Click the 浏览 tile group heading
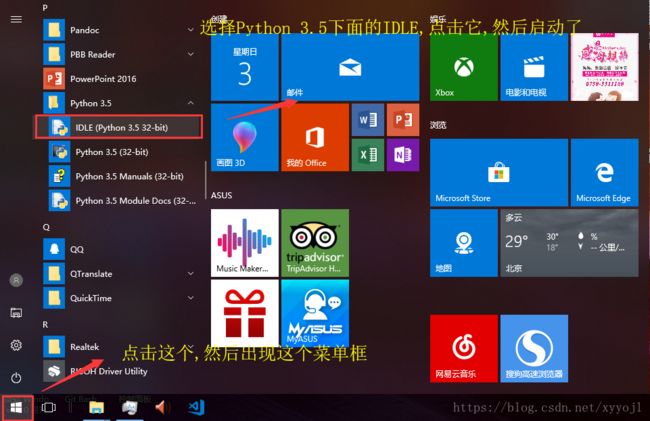 coord(438,125)
